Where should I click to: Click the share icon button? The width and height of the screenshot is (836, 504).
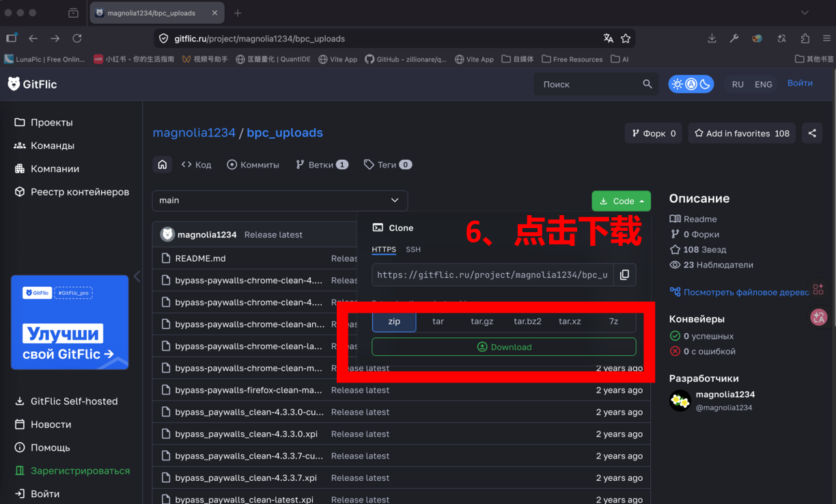[x=812, y=133]
